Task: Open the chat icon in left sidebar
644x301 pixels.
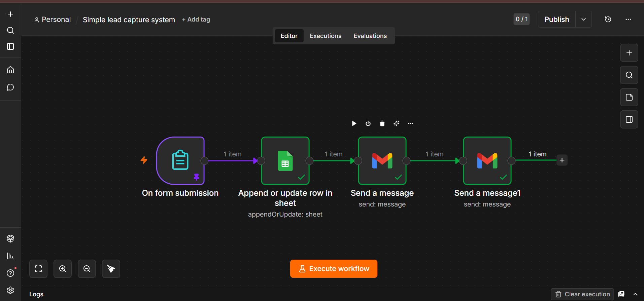Action: coord(10,87)
